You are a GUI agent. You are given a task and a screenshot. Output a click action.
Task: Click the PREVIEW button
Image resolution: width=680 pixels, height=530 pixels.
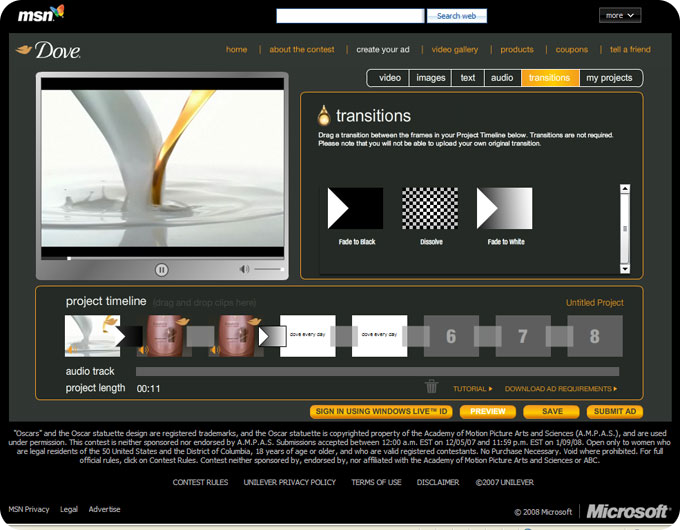(x=488, y=411)
